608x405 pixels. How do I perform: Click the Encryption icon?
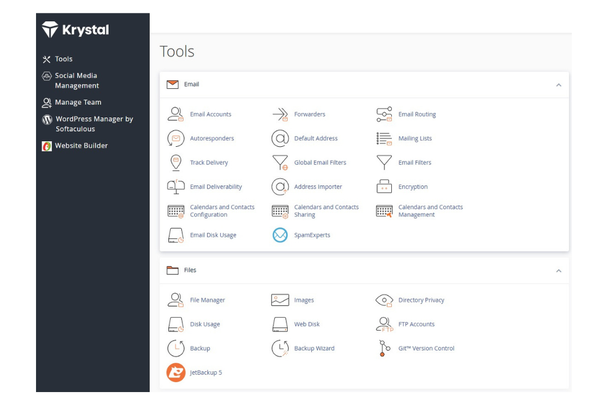384,187
